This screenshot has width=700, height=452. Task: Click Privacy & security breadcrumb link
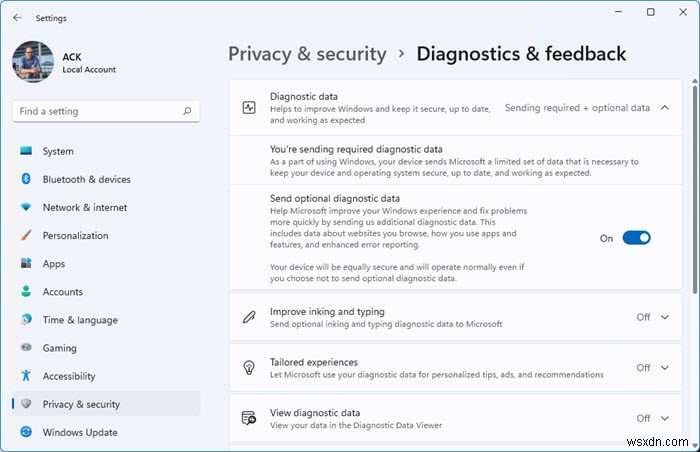pyautogui.click(x=307, y=54)
